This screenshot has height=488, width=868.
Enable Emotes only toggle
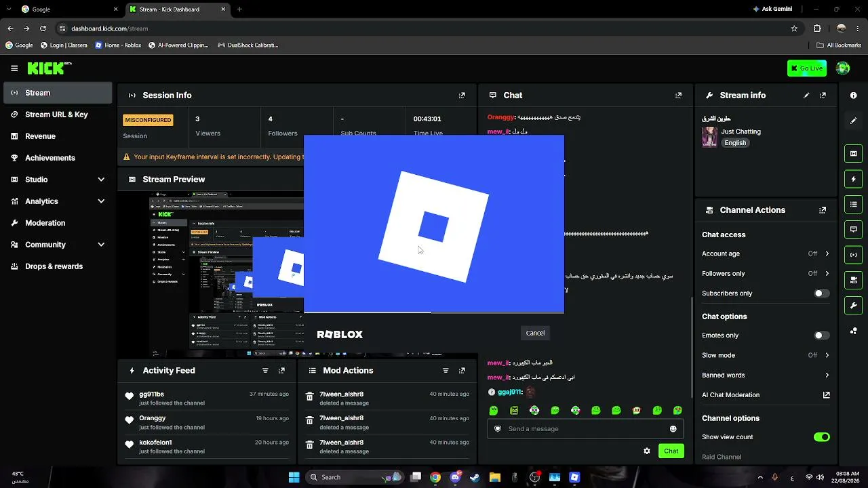821,335
